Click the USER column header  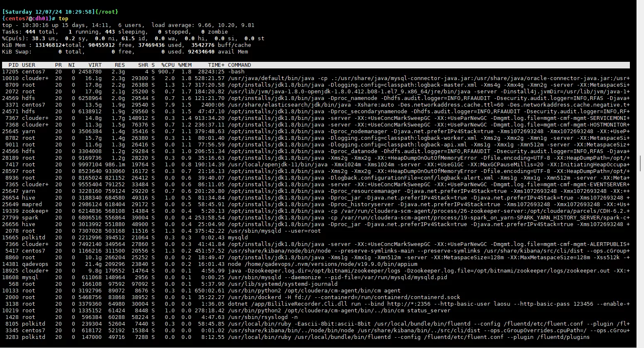coord(29,65)
